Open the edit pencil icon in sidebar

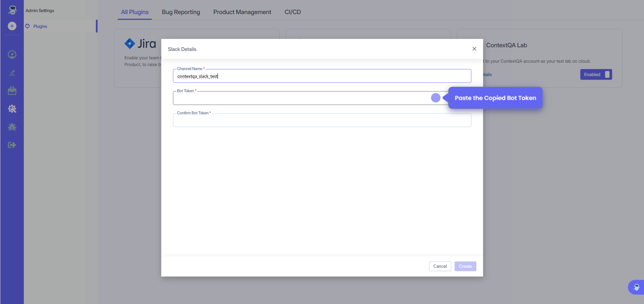pyautogui.click(x=12, y=73)
